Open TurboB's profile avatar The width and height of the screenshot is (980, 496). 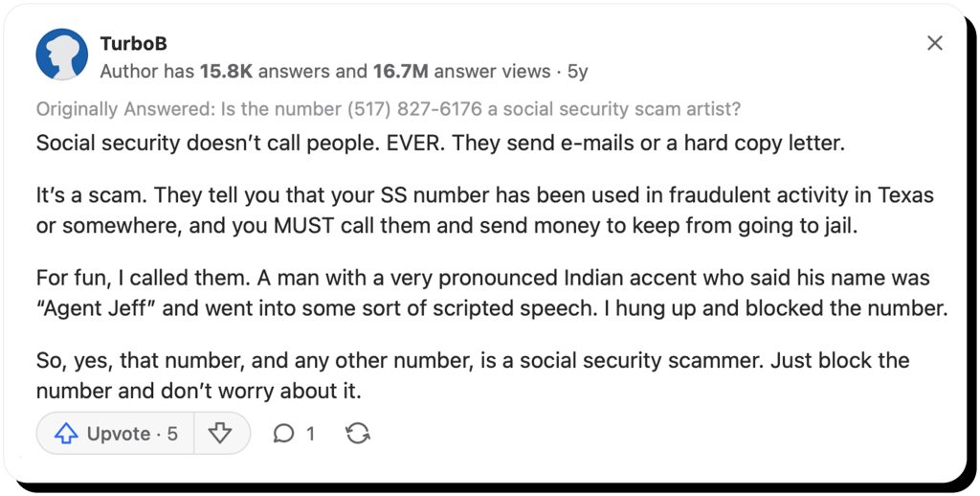(x=61, y=55)
